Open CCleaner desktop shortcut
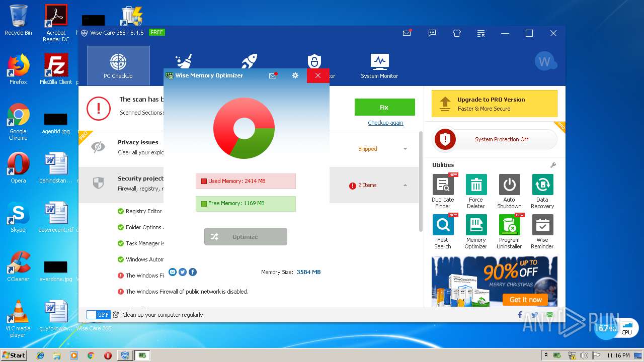 (18, 267)
